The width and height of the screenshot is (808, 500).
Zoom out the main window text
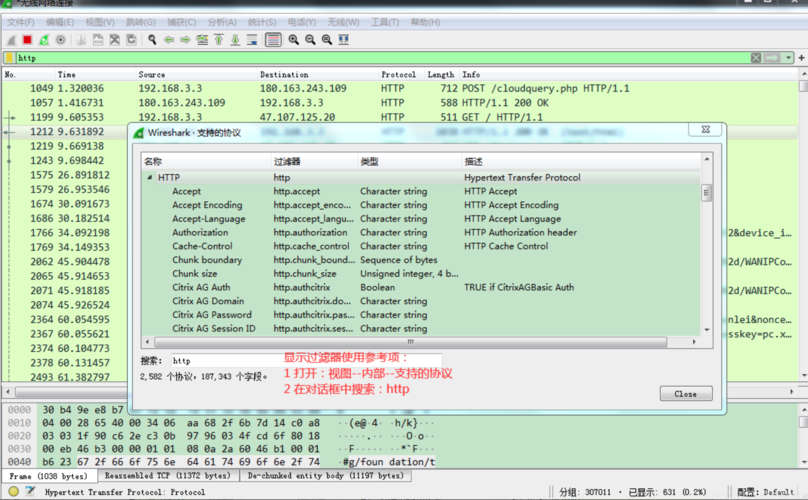[310, 40]
